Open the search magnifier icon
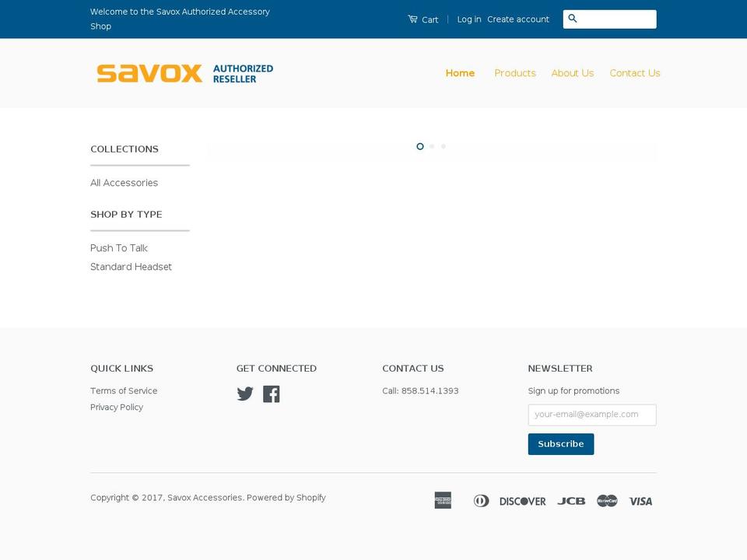Image resolution: width=747 pixels, height=560 pixels. point(572,17)
